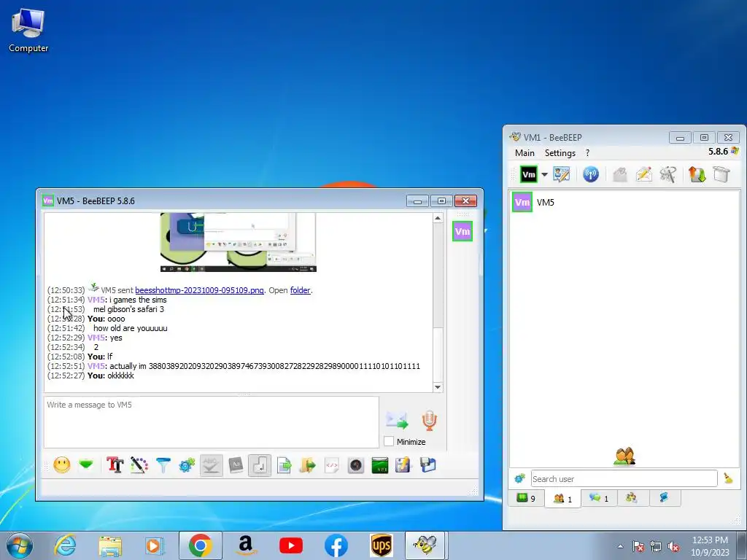Click the greyed tools wrench icon

coord(668,174)
